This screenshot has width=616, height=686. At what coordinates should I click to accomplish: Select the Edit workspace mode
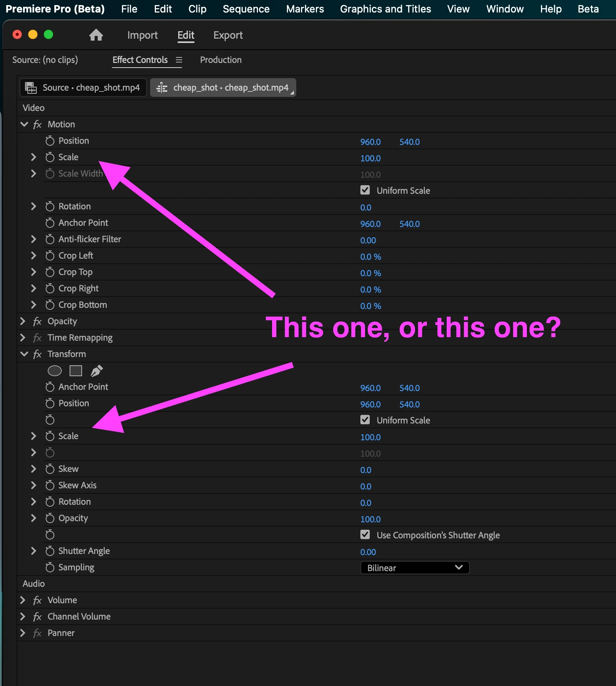(x=186, y=35)
